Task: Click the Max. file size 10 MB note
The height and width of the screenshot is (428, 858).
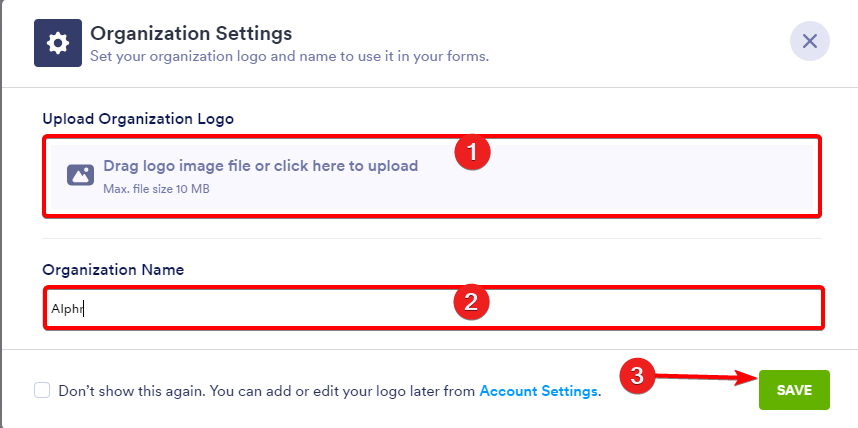Action: [x=156, y=189]
